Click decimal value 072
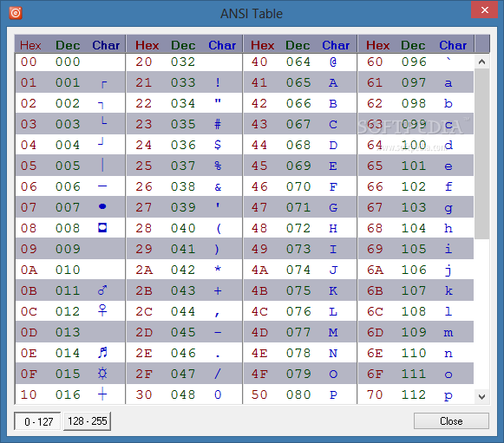This screenshot has width=504, height=443. point(298,228)
